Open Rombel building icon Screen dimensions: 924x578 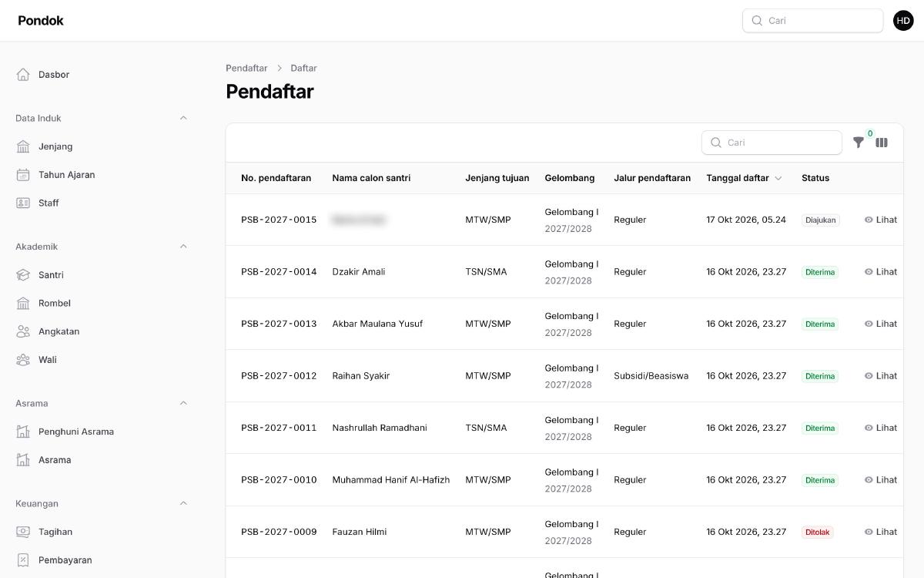pos(23,303)
